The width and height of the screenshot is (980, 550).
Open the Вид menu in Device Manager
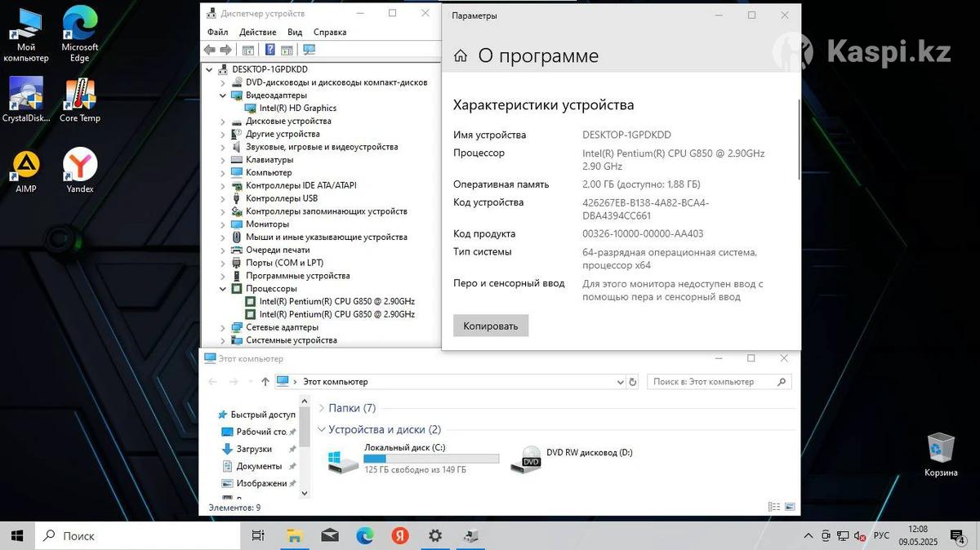coord(295,32)
